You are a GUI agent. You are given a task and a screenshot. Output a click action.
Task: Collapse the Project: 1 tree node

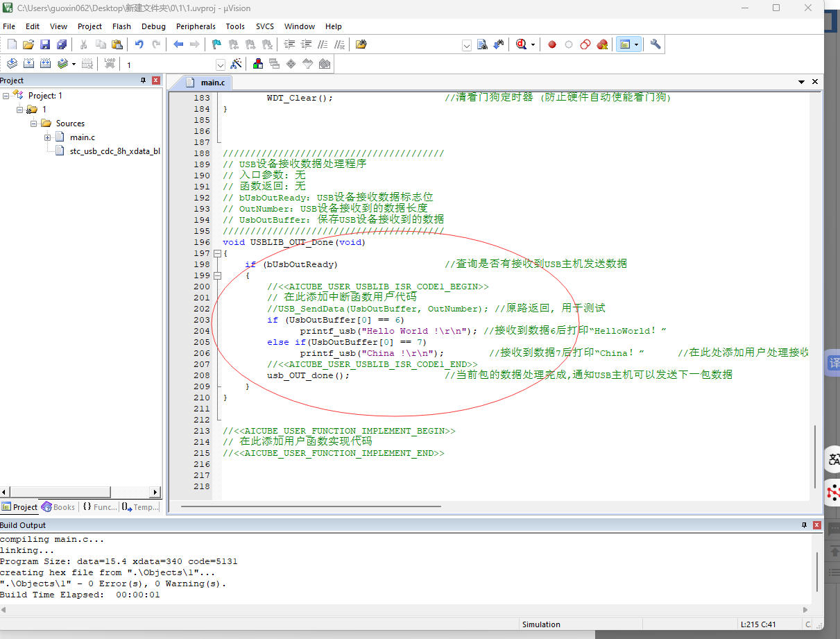point(6,96)
